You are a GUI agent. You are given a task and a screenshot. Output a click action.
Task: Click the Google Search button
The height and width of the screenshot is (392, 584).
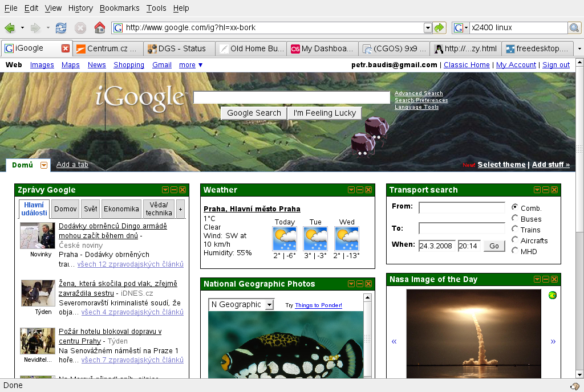[254, 113]
